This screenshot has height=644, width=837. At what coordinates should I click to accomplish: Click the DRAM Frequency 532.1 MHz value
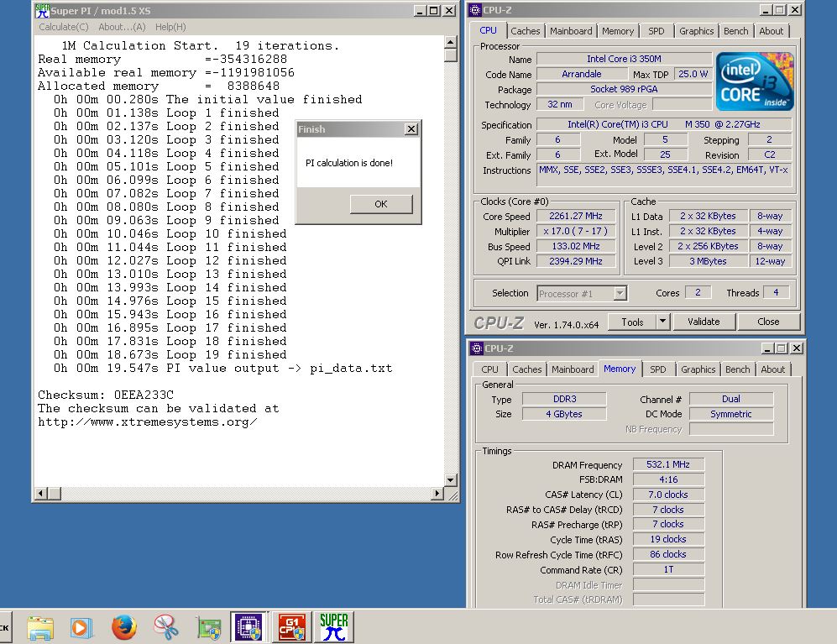(667, 464)
